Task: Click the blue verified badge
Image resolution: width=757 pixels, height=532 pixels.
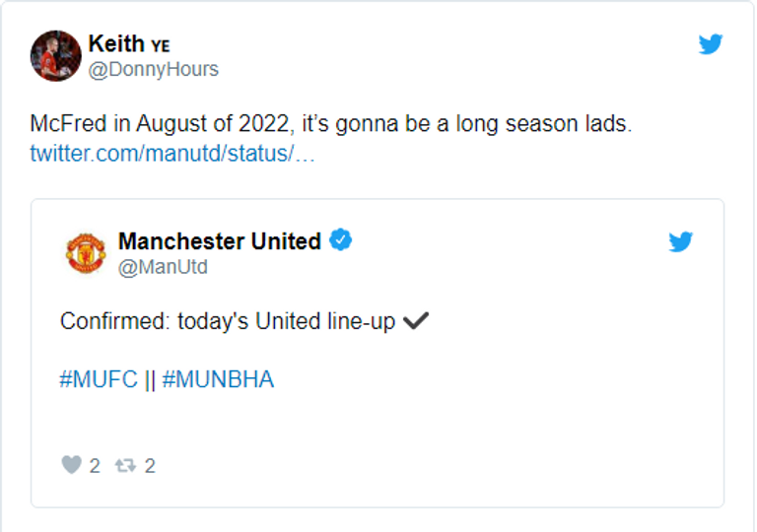Action: 341,240
